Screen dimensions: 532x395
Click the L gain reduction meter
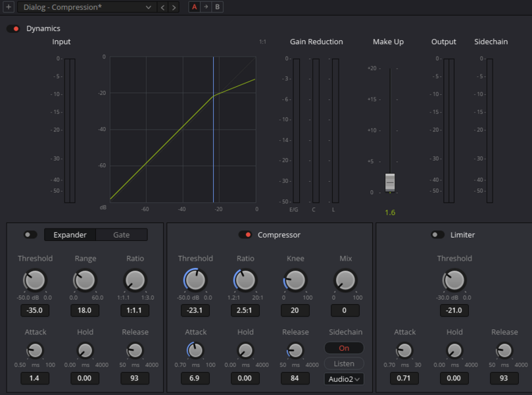click(x=335, y=131)
